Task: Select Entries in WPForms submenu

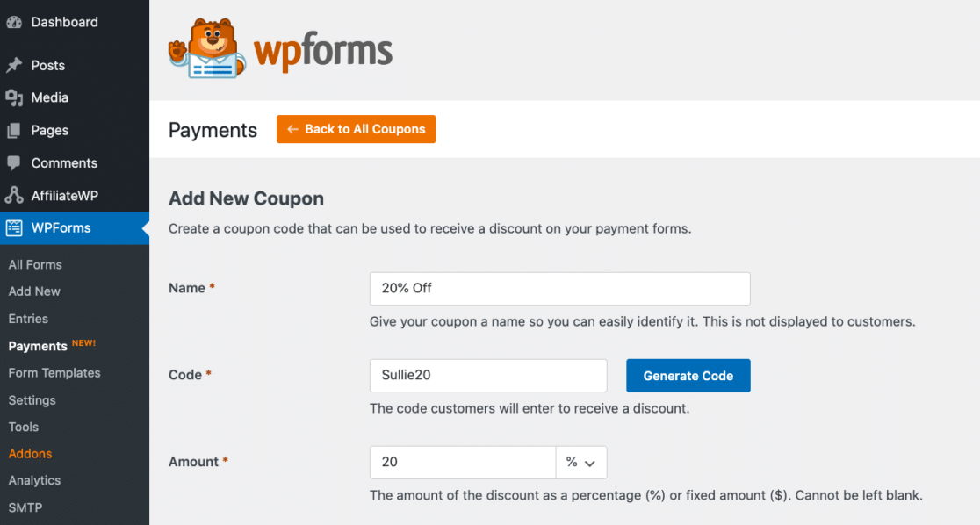Action: (x=28, y=319)
